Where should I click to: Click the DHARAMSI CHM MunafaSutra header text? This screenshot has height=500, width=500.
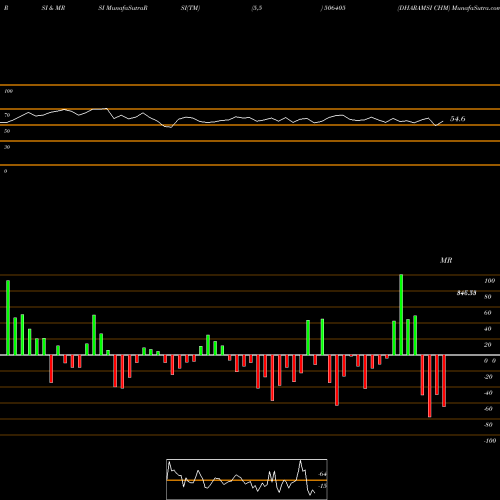coord(448,8)
